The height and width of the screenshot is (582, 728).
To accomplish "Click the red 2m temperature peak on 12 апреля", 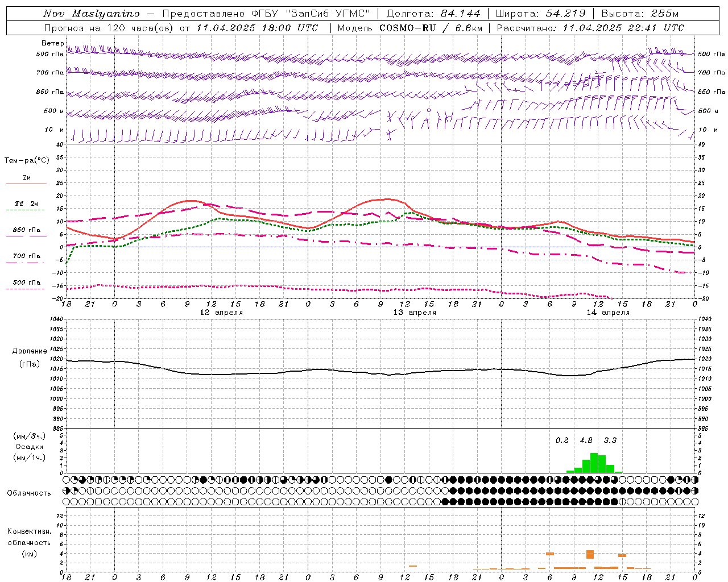I will point(190,201).
